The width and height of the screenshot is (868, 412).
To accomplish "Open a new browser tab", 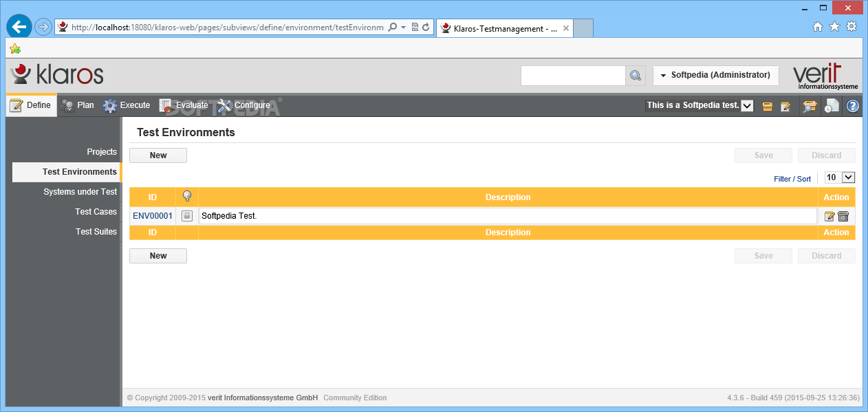I will click(x=583, y=28).
